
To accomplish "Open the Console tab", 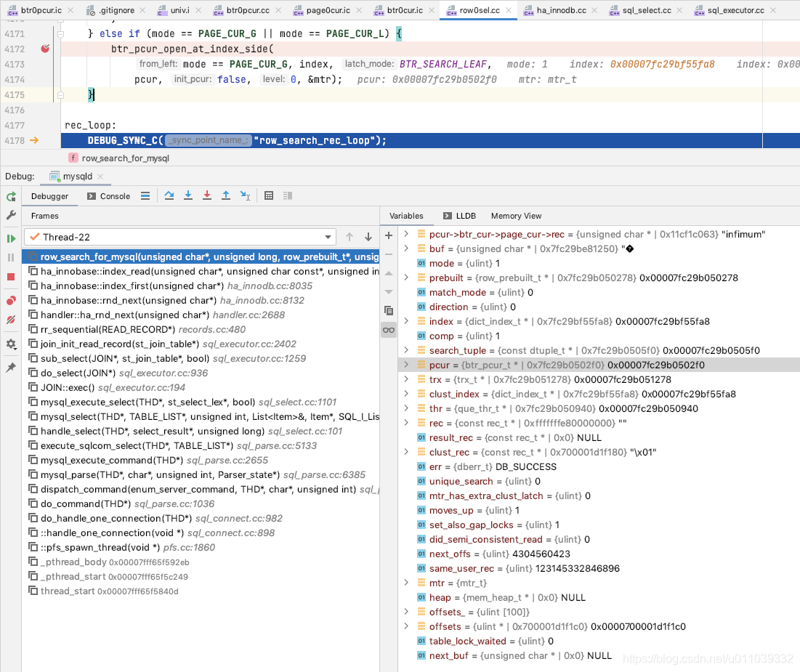I will 108,196.
